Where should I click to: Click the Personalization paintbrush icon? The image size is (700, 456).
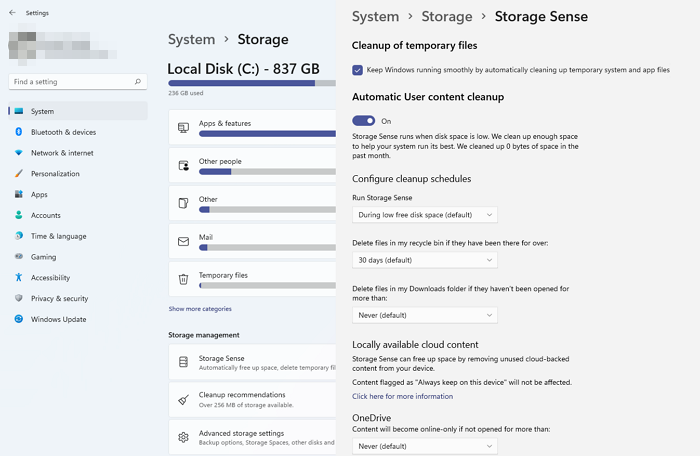point(19,173)
